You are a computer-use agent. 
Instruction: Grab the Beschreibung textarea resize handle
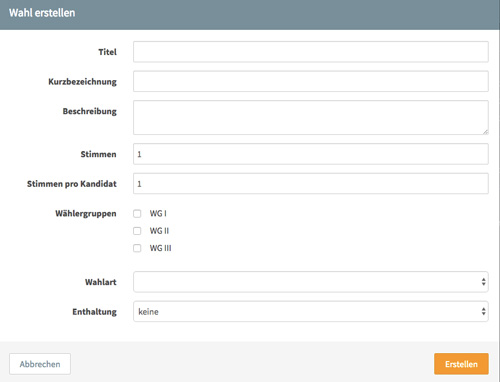click(485, 131)
